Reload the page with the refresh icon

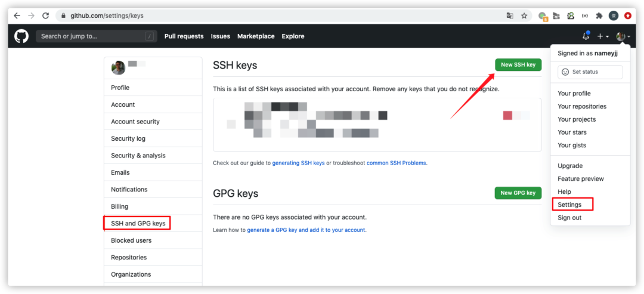coord(45,16)
